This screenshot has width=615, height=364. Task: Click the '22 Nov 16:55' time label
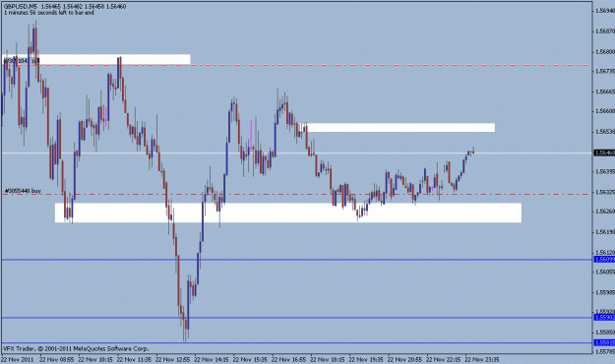(289, 359)
